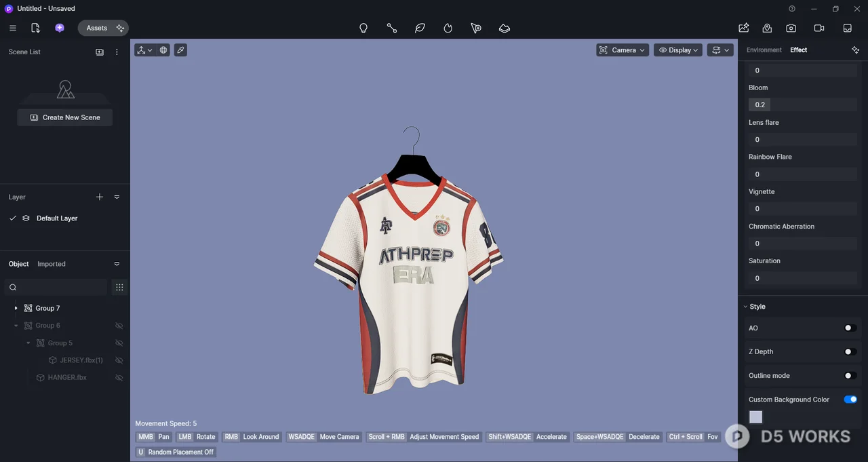This screenshot has width=868, height=462.
Task: Open the render queue tray icon
Action: pyautogui.click(x=847, y=28)
